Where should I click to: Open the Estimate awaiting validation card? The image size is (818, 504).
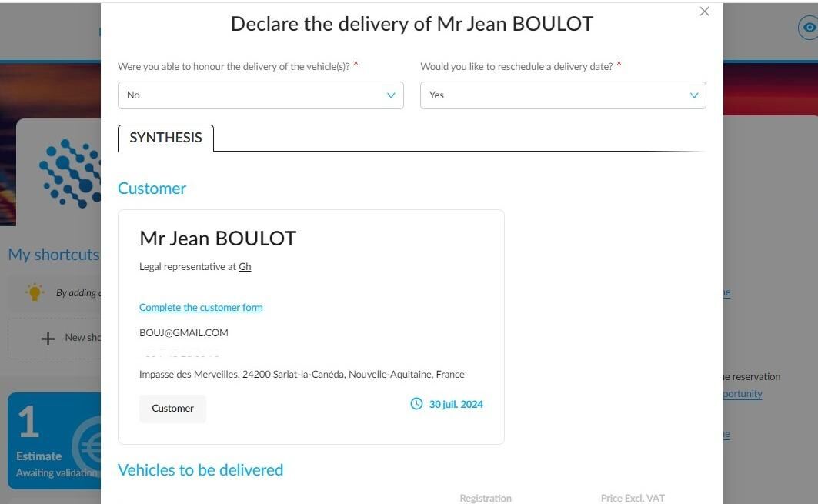[55, 441]
